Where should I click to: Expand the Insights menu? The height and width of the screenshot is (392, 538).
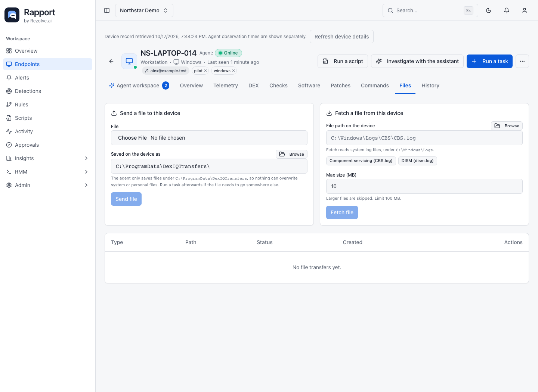click(x=47, y=158)
